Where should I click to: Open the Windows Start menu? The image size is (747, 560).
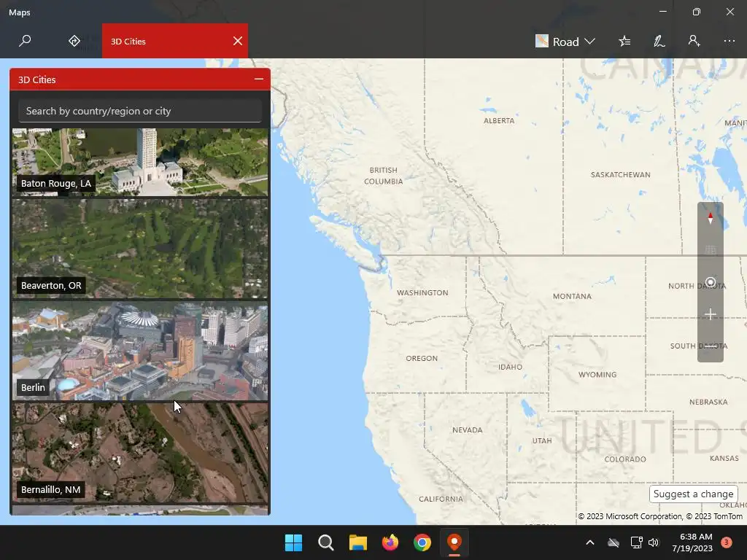(x=293, y=542)
